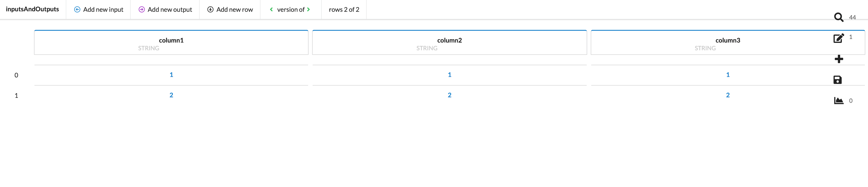
Task: Click the column3 header title
Action: pyautogui.click(x=728, y=40)
